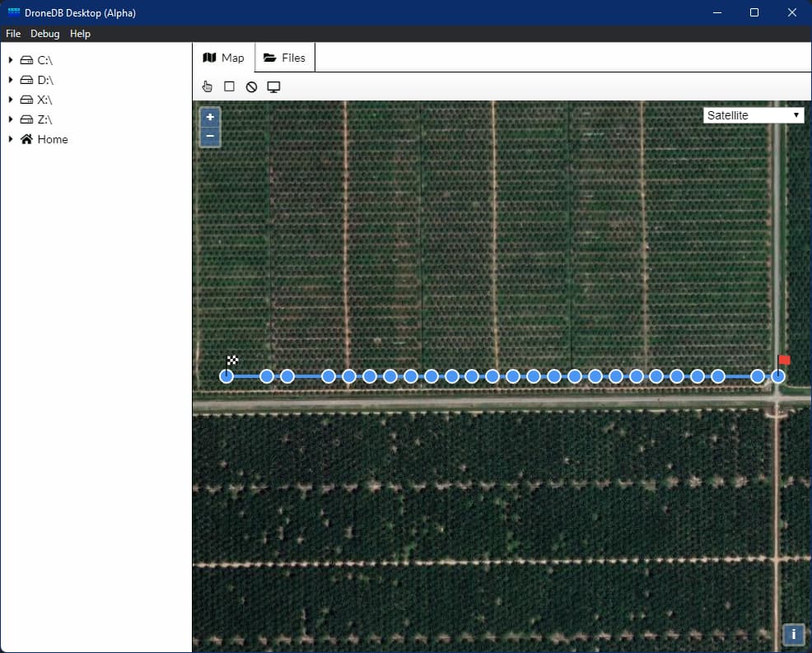
Task: Click the zoom out (−) map control
Action: pos(210,136)
